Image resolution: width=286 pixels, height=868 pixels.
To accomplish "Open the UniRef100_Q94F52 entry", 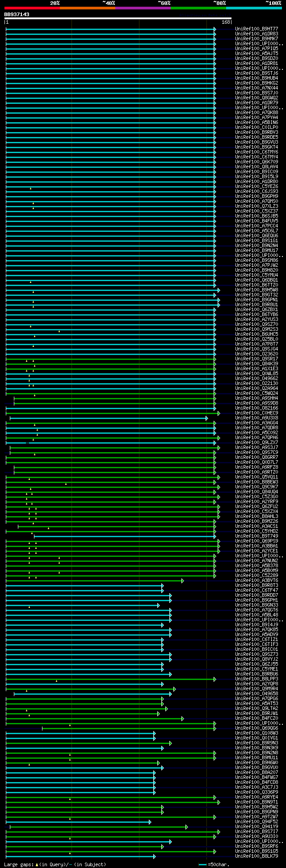I will [x=257, y=822].
